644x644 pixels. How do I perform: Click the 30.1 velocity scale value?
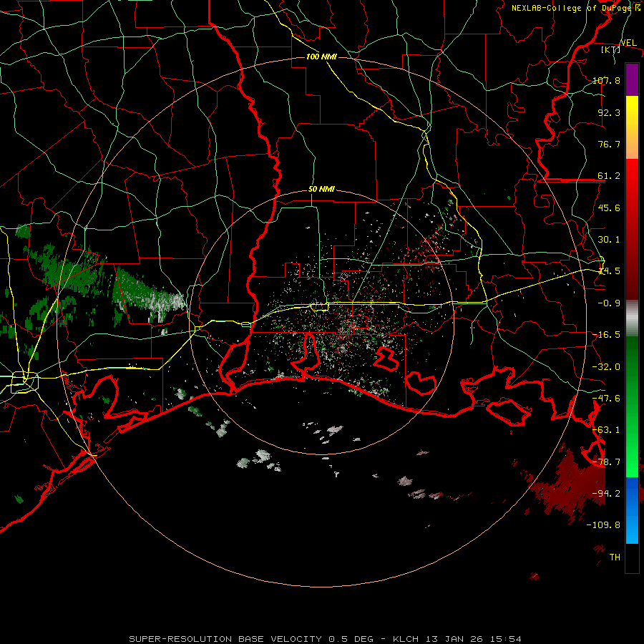tap(609, 240)
